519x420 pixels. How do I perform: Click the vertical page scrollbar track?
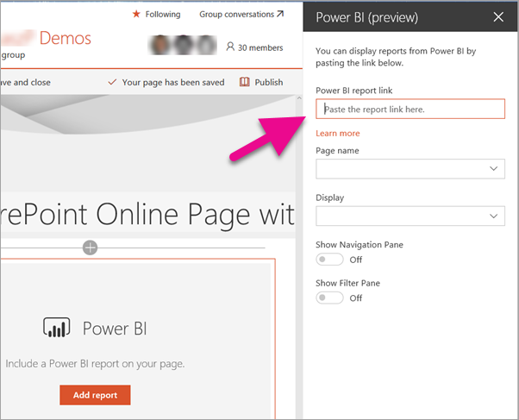tap(299, 259)
